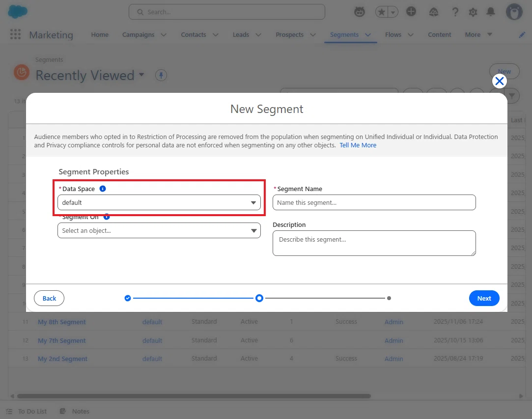Go to the Home tab

(100, 34)
